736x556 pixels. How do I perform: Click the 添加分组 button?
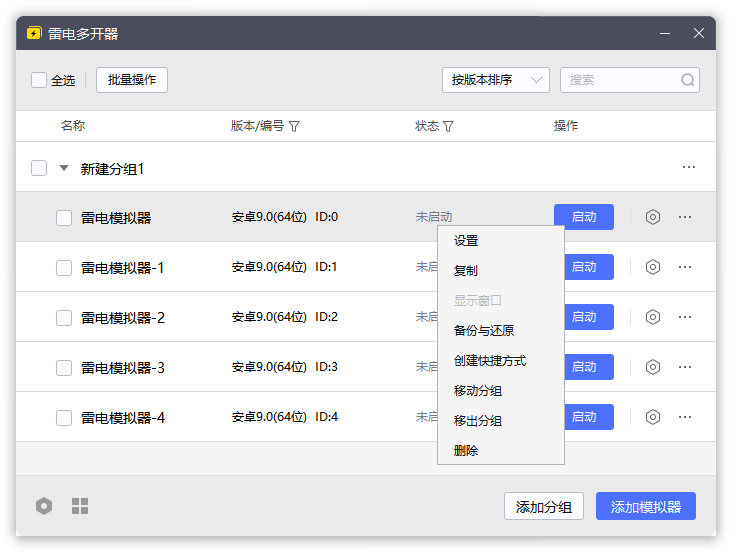pos(543,507)
